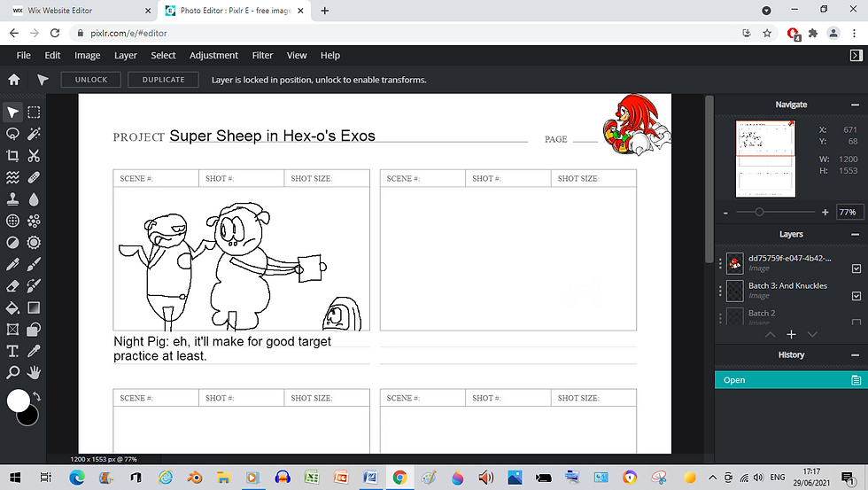Zoom out with the minus button

point(725,213)
